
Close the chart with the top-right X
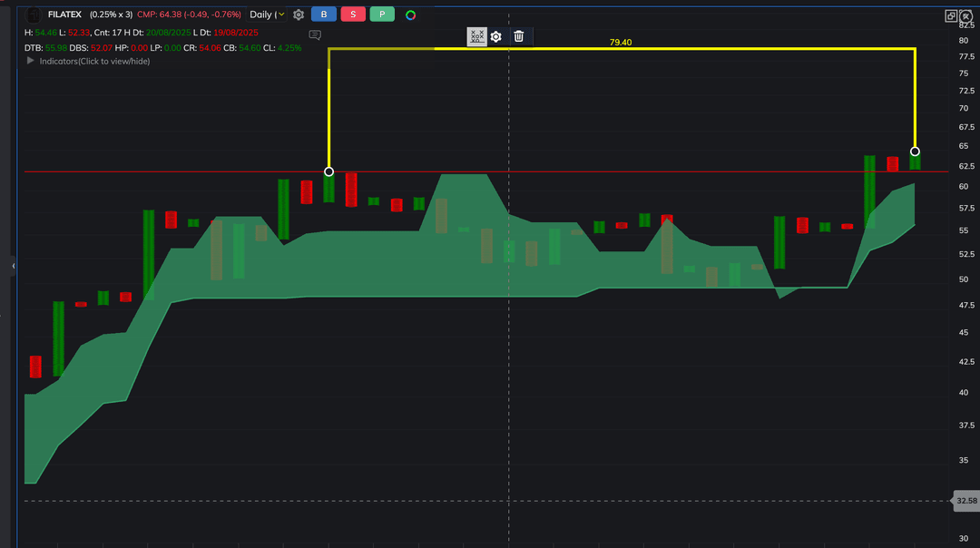966,15
